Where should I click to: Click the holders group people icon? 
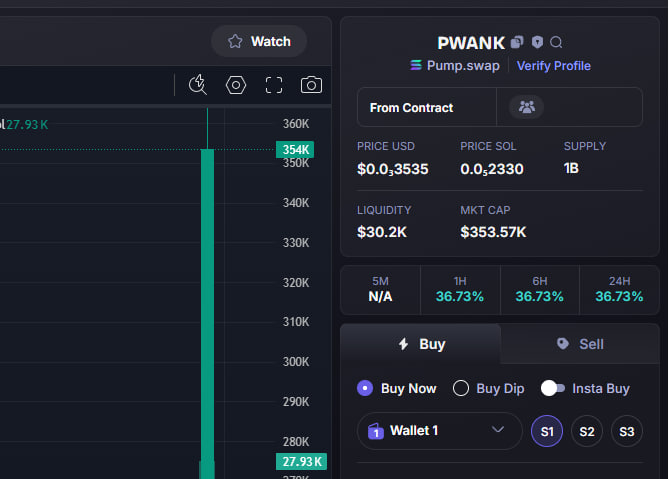tap(526, 107)
